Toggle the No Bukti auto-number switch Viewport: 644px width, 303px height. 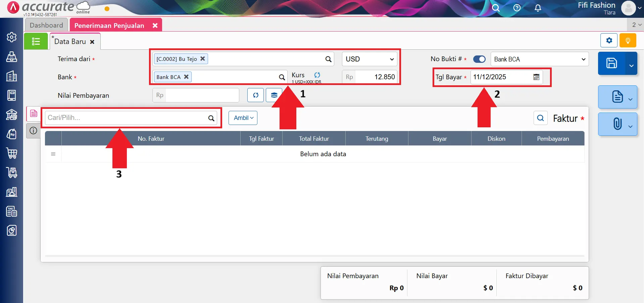coord(479,59)
